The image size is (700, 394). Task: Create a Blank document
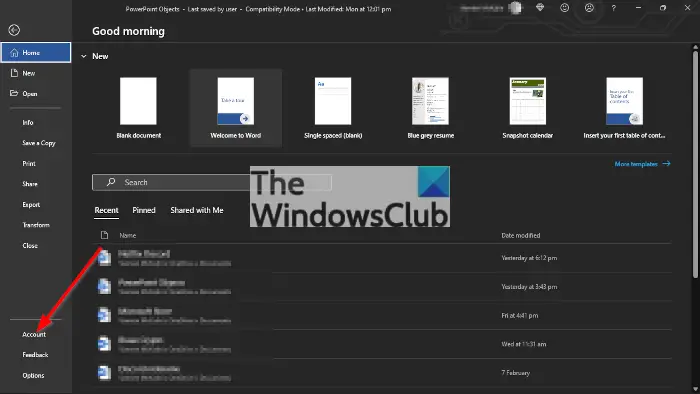click(138, 108)
